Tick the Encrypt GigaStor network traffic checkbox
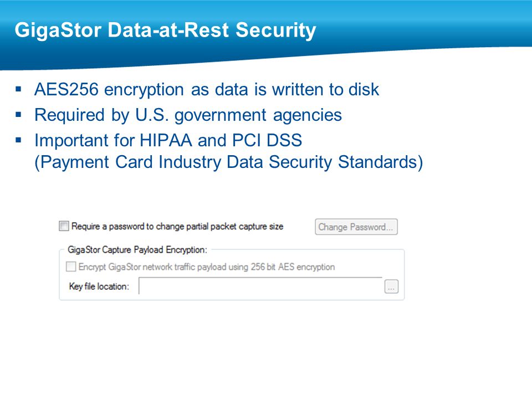 tap(71, 267)
